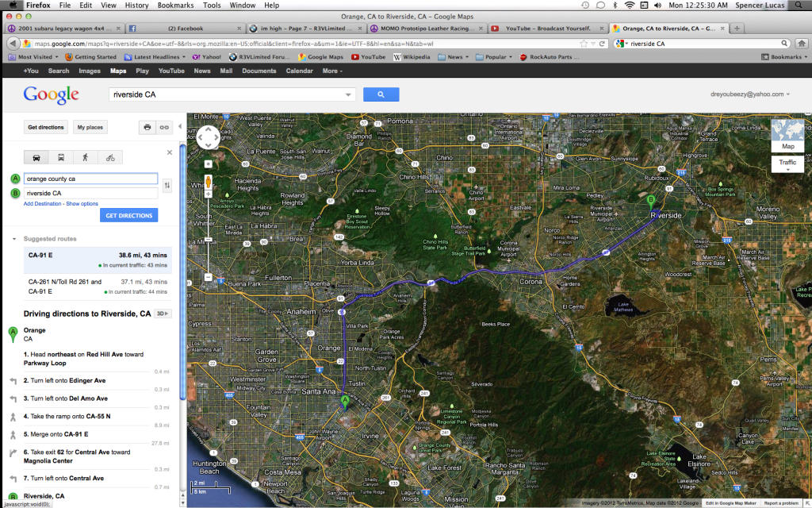
Task: Close the directions panel with X
Action: (x=170, y=152)
